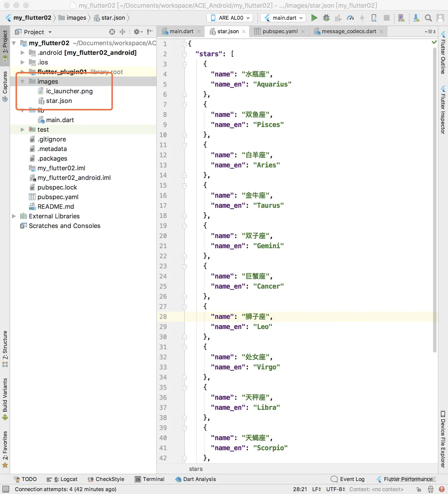Collapse the stars array fold marker on line 2
Screen dimensions: 448x494
tap(185, 54)
